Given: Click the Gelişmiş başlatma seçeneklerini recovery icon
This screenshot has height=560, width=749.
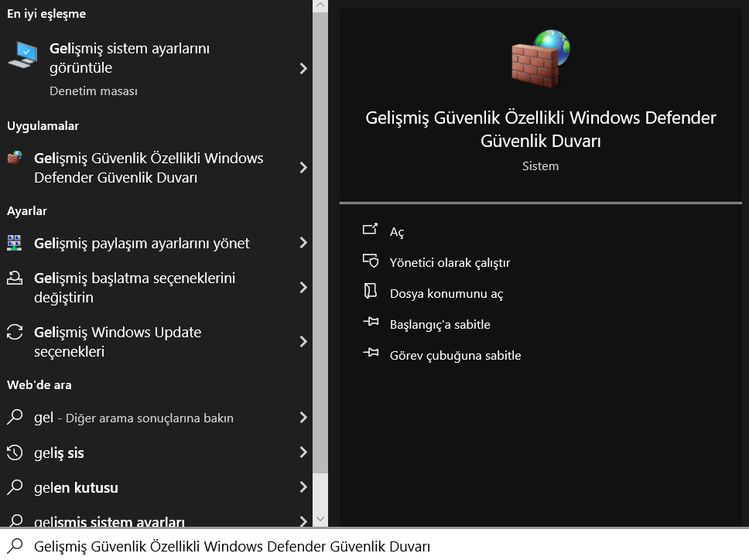Looking at the screenshot, I should pos(15,278).
